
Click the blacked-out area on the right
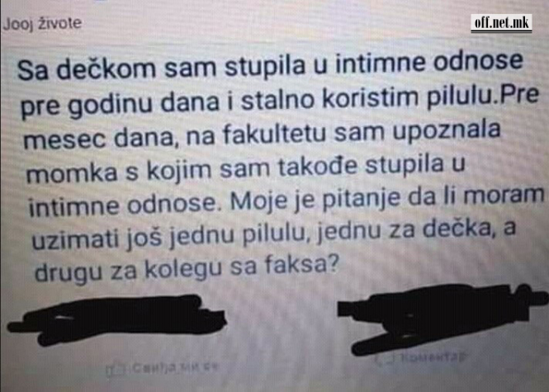click(441, 317)
